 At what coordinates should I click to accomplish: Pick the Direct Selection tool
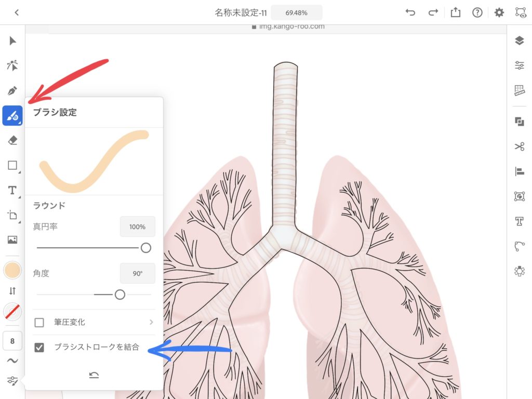click(x=12, y=65)
